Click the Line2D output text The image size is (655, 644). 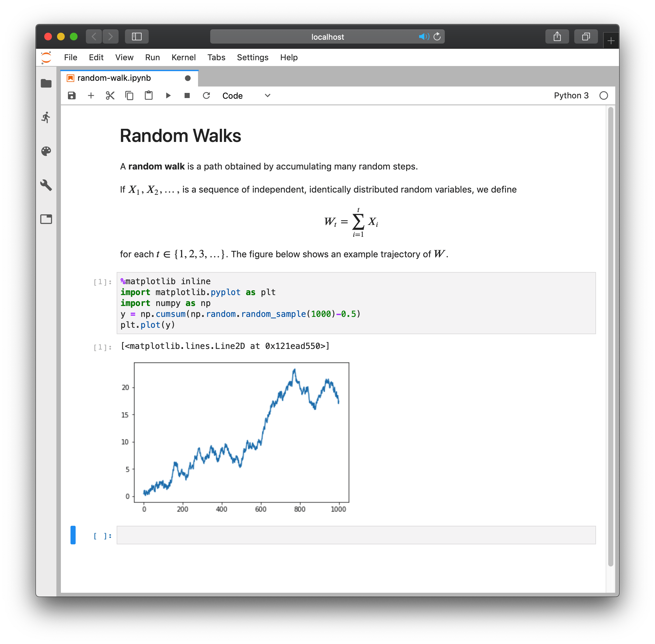(225, 346)
